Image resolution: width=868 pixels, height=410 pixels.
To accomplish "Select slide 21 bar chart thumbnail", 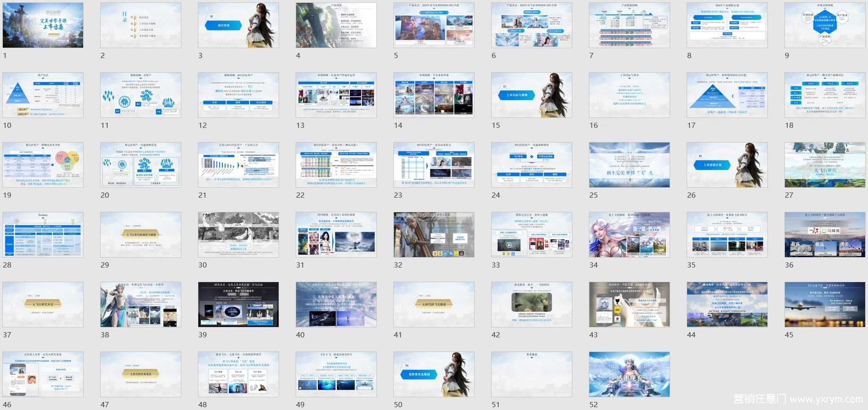I will (238, 165).
